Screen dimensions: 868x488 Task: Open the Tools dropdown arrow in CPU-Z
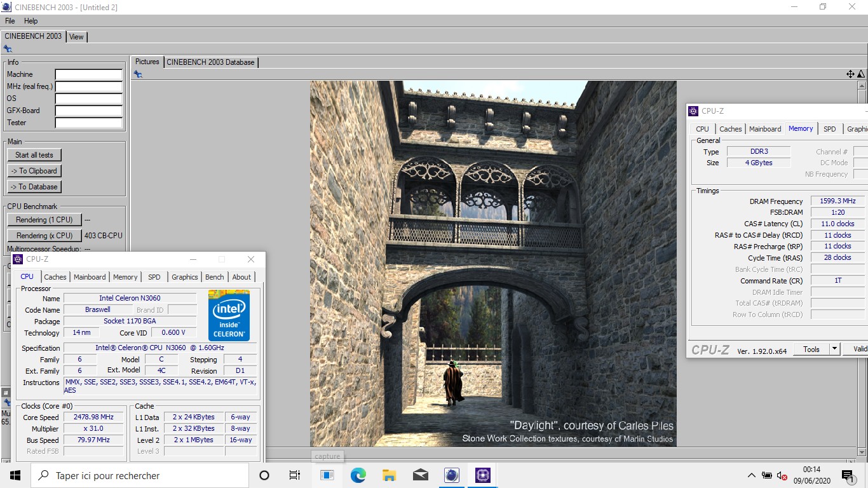tap(835, 349)
